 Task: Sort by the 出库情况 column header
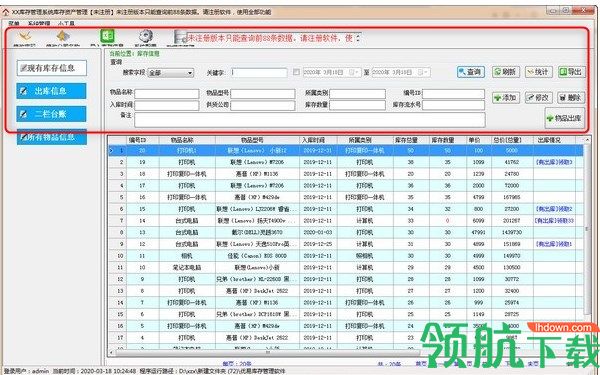pos(554,140)
